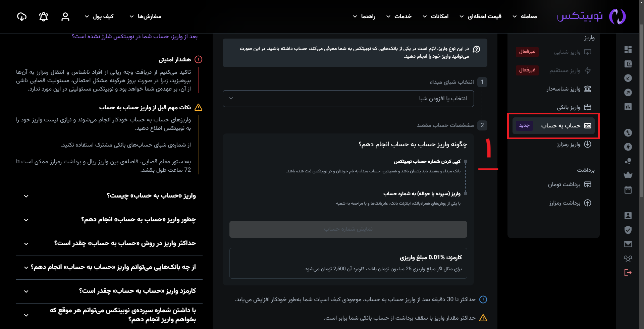Open the سفارش‌ها dropdown menu
The height and width of the screenshot is (329, 644).
(145, 16)
